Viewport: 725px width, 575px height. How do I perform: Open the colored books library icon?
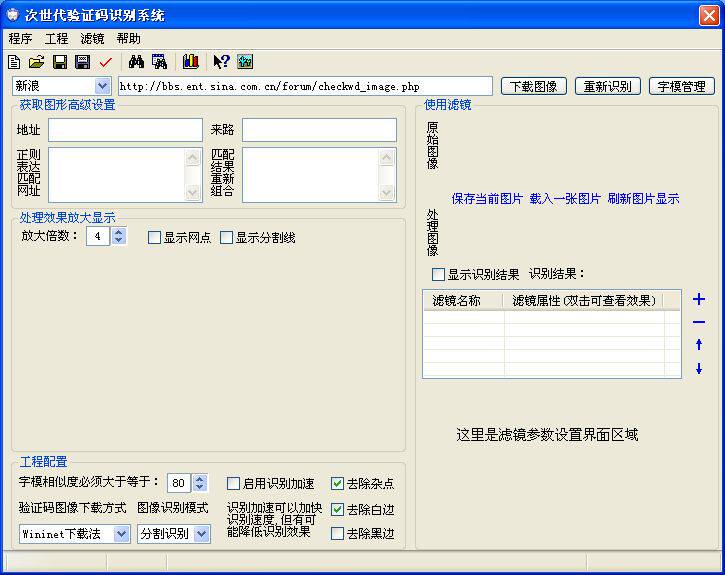click(190, 61)
